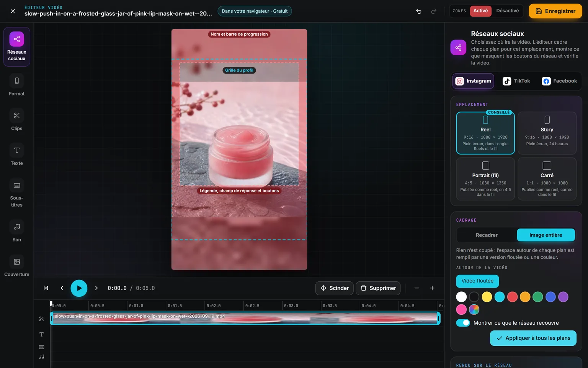Open the Sous-titres sidebar panel
Image resolution: width=588 pixels, height=368 pixels.
pyautogui.click(x=17, y=193)
